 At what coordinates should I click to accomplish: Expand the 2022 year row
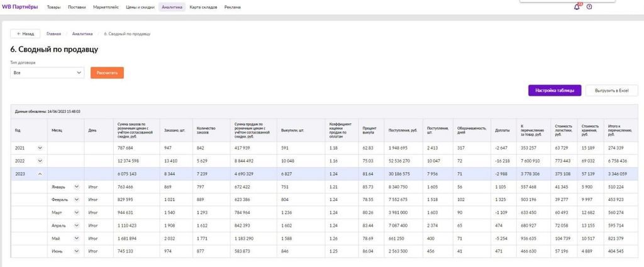pos(40,161)
